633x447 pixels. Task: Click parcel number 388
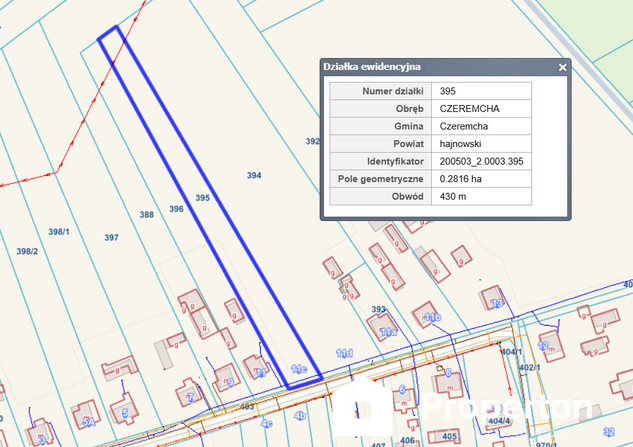pyautogui.click(x=147, y=215)
